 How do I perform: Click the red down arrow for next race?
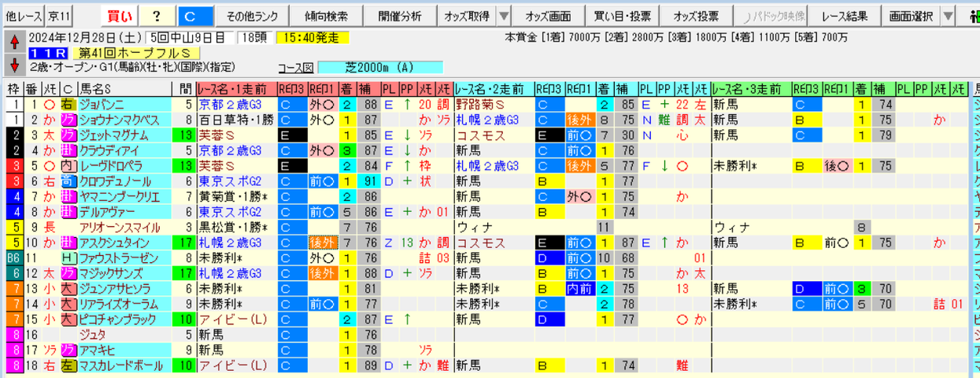[x=14, y=64]
